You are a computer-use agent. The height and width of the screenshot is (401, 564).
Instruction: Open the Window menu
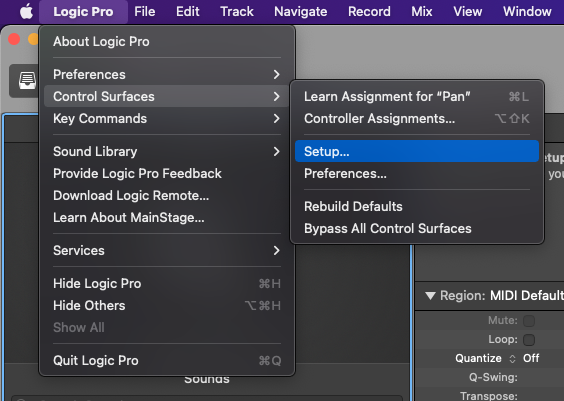[527, 12]
